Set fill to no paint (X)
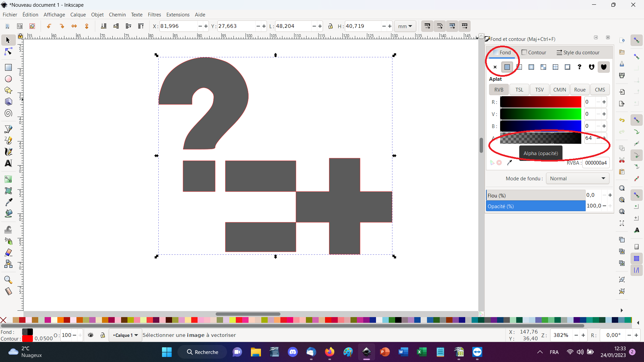This screenshot has height=362, width=644. click(495, 67)
